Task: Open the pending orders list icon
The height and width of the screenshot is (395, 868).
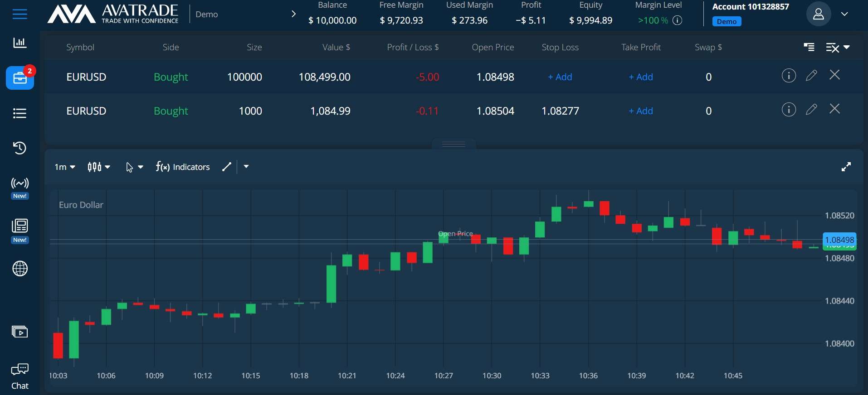Action: click(x=20, y=113)
